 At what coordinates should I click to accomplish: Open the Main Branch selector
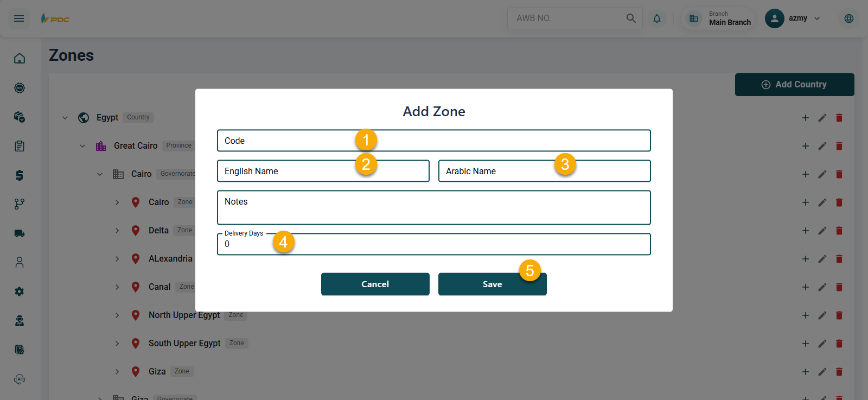[719, 18]
